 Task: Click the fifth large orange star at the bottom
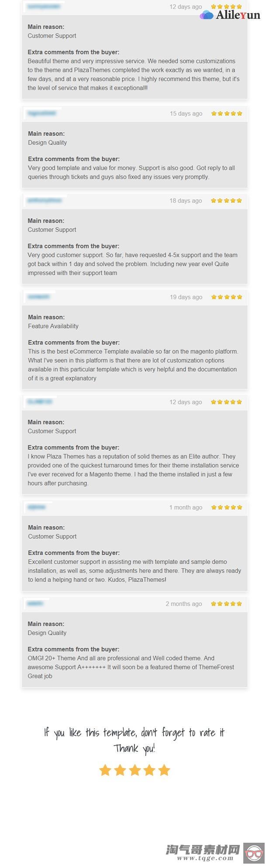pos(164,770)
